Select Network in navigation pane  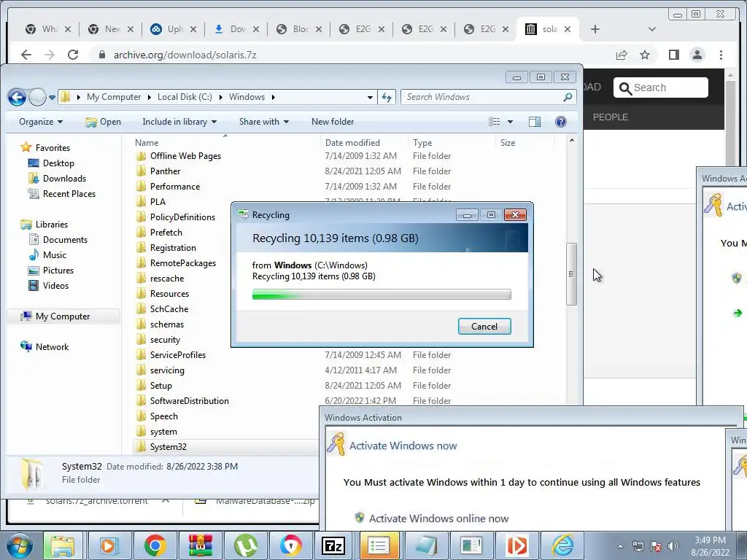tap(52, 346)
